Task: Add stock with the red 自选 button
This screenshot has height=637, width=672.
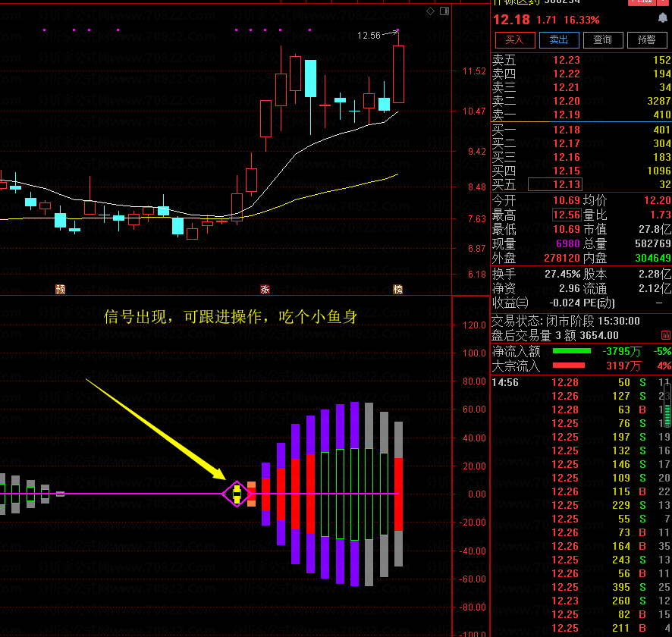Action: tap(641, 2)
